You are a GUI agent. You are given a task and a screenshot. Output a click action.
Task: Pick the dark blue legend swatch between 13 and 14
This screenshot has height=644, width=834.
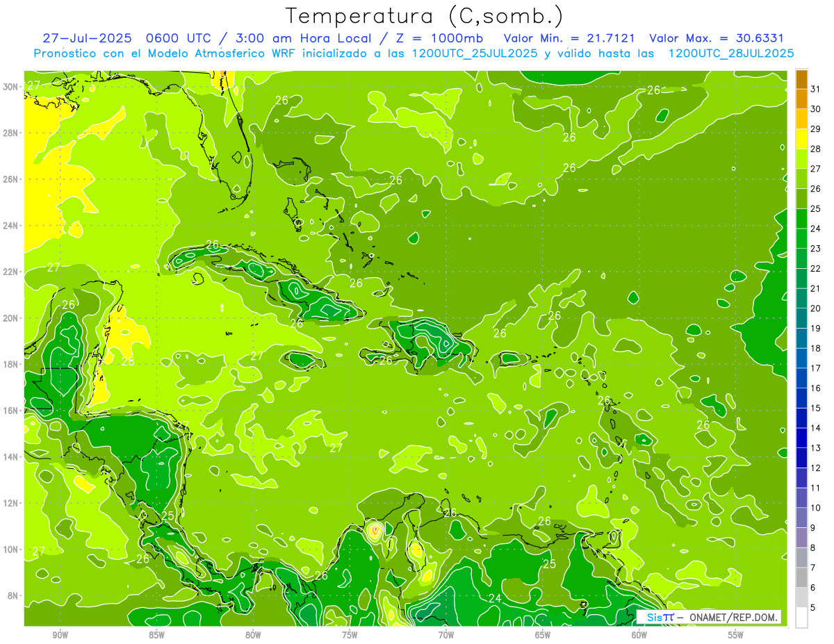coord(802,438)
